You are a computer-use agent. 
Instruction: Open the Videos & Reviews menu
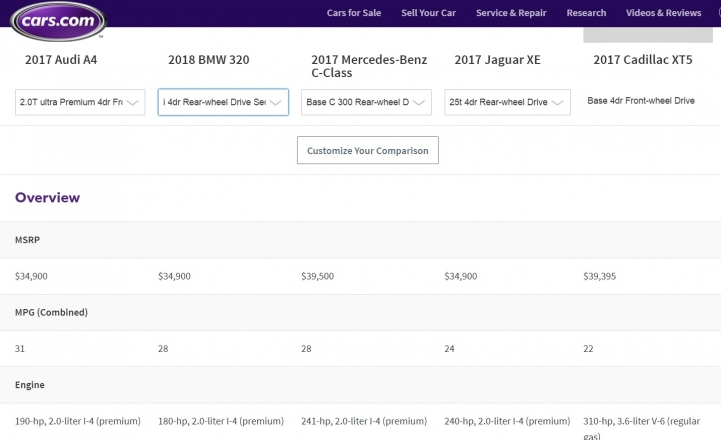(x=664, y=13)
